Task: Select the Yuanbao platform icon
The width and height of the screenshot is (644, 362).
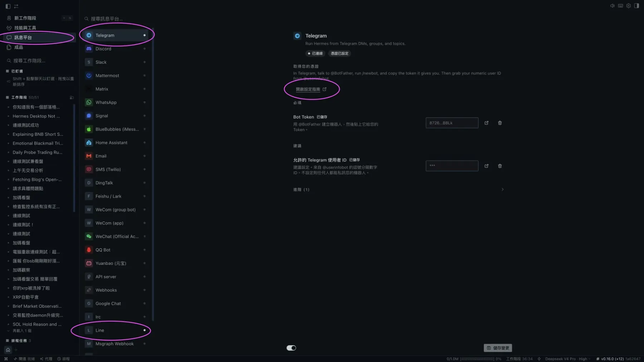Action: pos(89,263)
